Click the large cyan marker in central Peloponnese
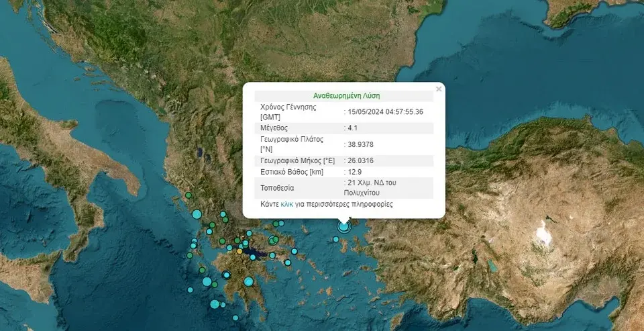This screenshot has height=331, width=644. [248, 282]
